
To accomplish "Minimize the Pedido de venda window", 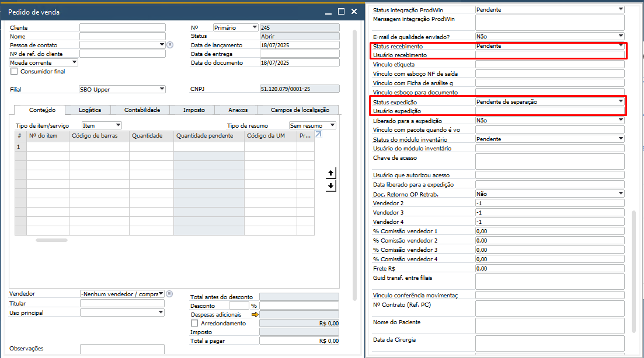I will pos(328,12).
